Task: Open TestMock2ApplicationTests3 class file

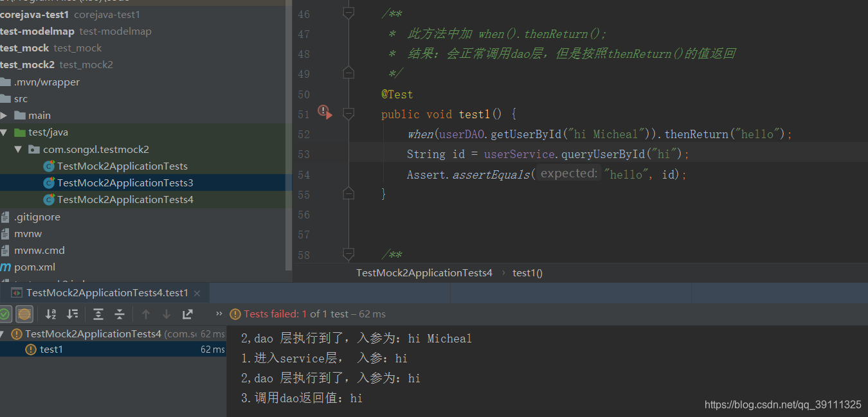Action: 125,182
